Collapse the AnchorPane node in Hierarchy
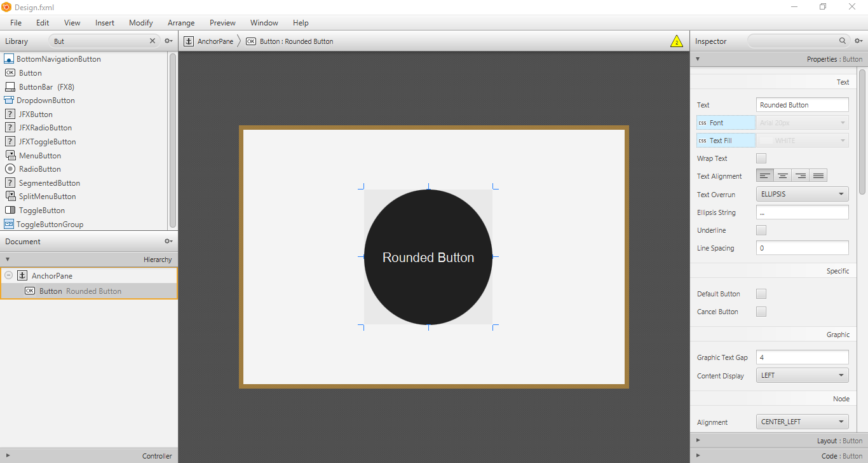Image resolution: width=868 pixels, height=463 pixels. 8,275
